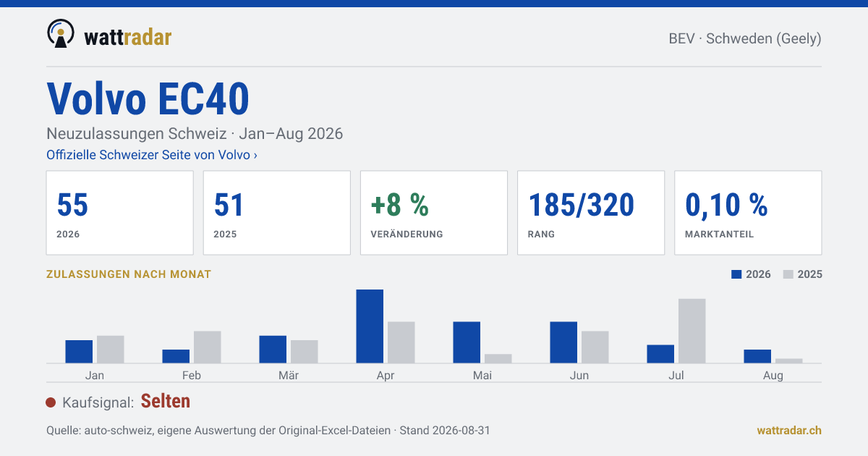
Task: Click the blue February 2026 bar
Action: (176, 356)
